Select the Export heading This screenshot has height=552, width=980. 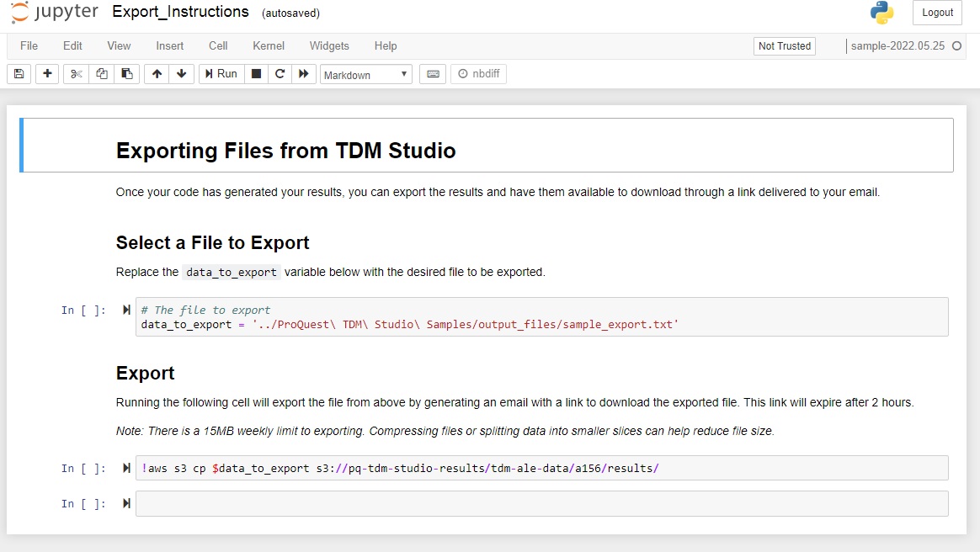[145, 373]
